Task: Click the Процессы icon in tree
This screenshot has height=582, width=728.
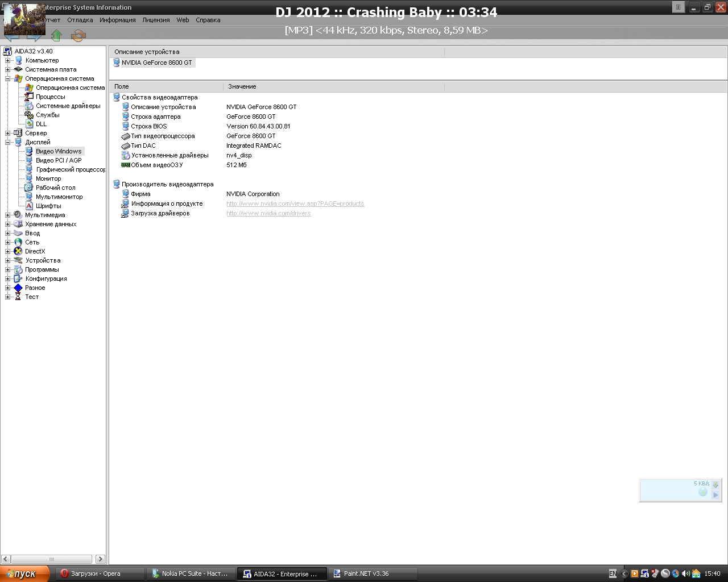Action: [x=29, y=97]
